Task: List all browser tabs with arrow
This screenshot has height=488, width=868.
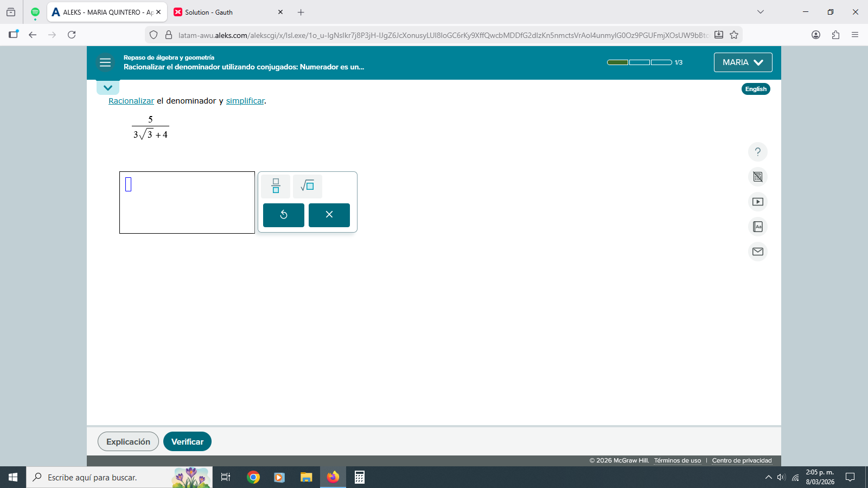Action: (x=760, y=12)
